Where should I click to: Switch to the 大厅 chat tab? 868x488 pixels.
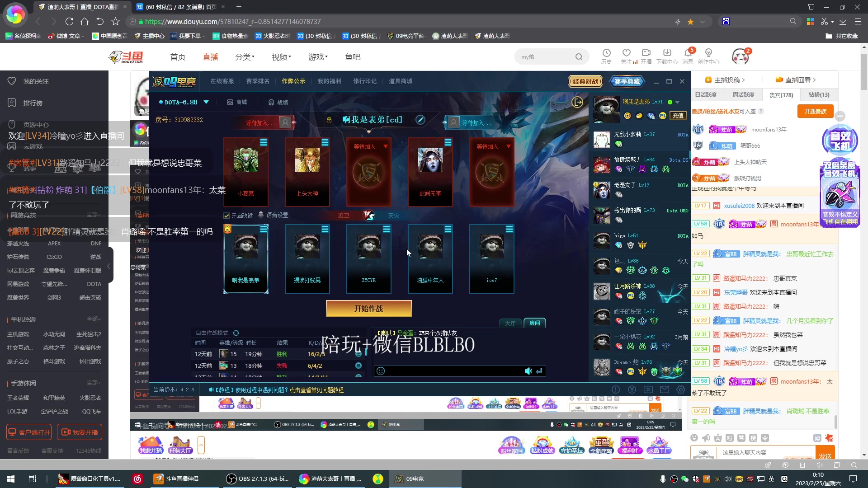coord(510,323)
